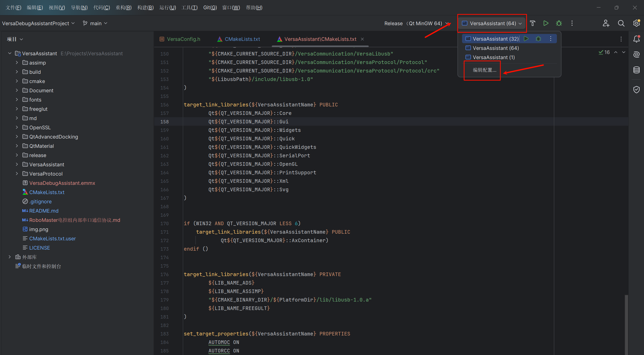Screen dimensions: 644x355
Task: Expand the cmake folder
Action: pyautogui.click(x=17, y=81)
